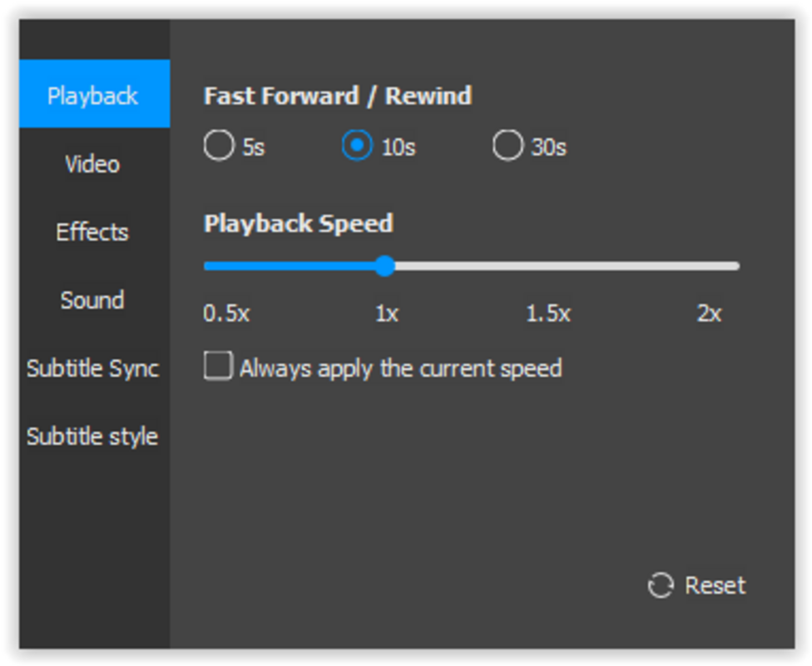Click the Fast Forward / Rewind heading
The height and width of the screenshot is (666, 812).
click(x=338, y=95)
